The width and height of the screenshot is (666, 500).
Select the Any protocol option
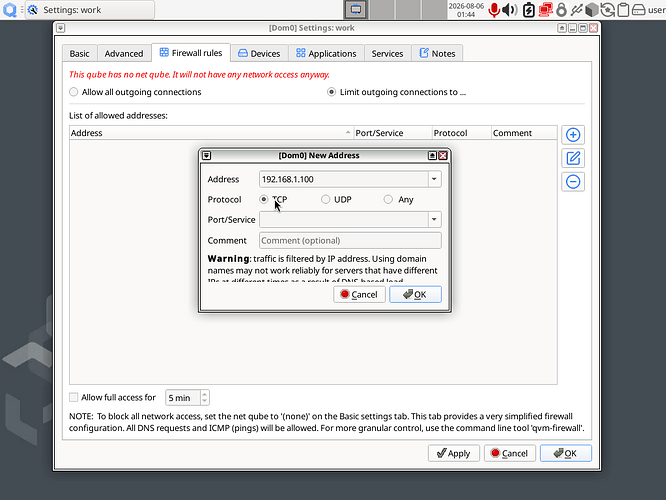point(388,199)
